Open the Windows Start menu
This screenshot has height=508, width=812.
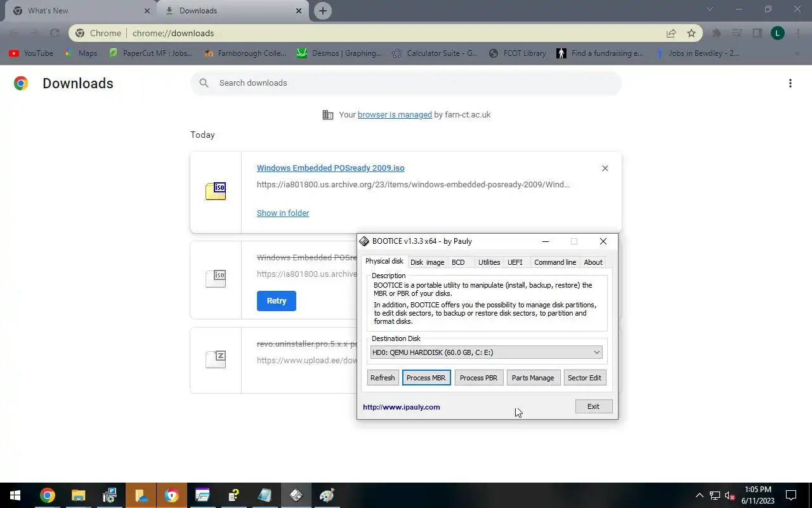pyautogui.click(x=15, y=495)
